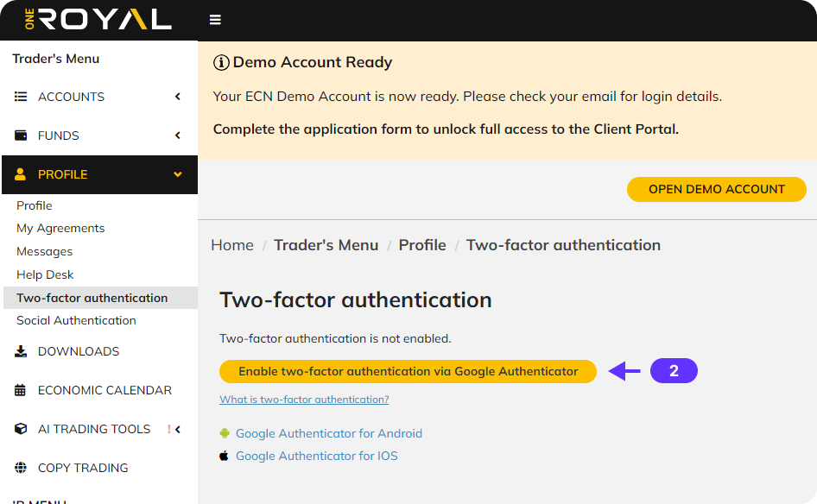
Task: Click the Funds wallet icon
Action: 21,135
